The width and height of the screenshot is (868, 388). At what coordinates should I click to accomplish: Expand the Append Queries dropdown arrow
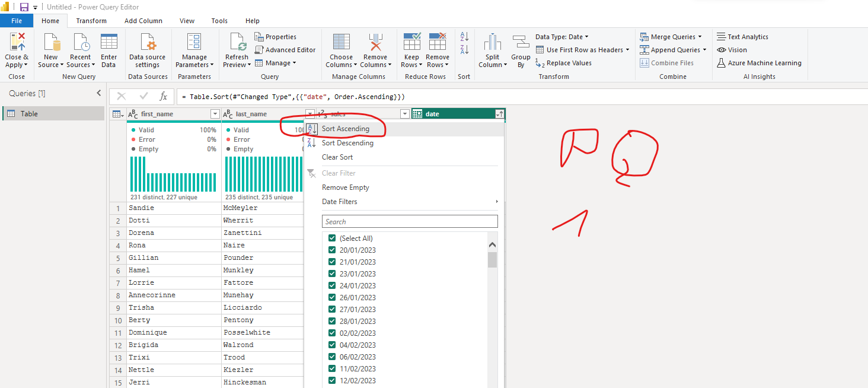pyautogui.click(x=705, y=50)
